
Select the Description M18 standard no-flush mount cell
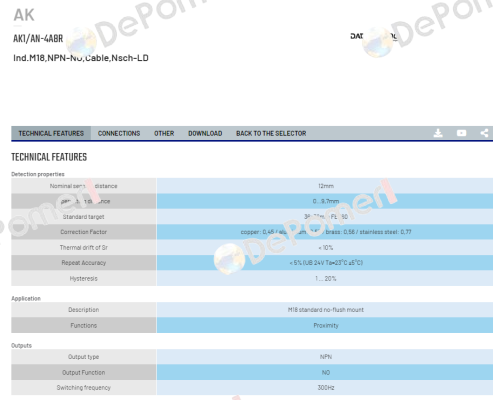pyautogui.click(x=325, y=310)
